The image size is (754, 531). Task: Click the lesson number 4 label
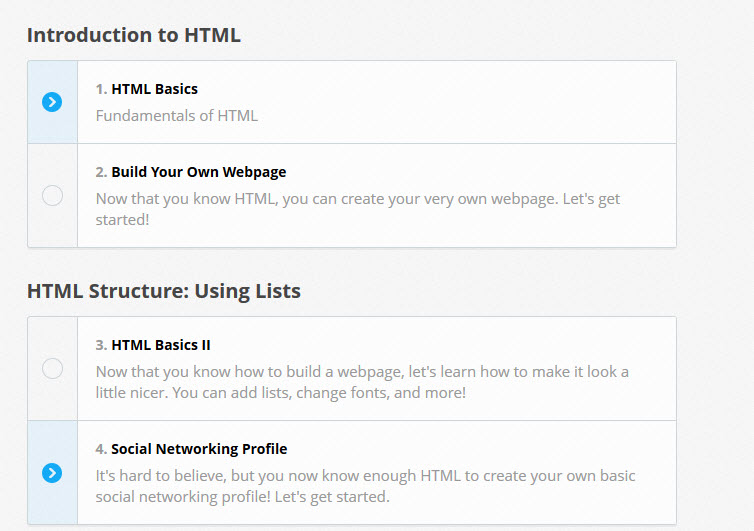click(x=101, y=449)
